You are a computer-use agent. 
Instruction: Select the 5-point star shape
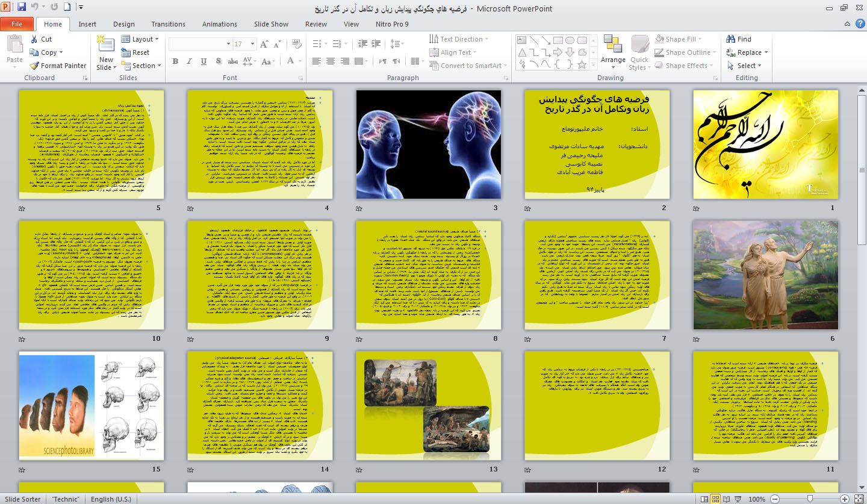point(582,64)
